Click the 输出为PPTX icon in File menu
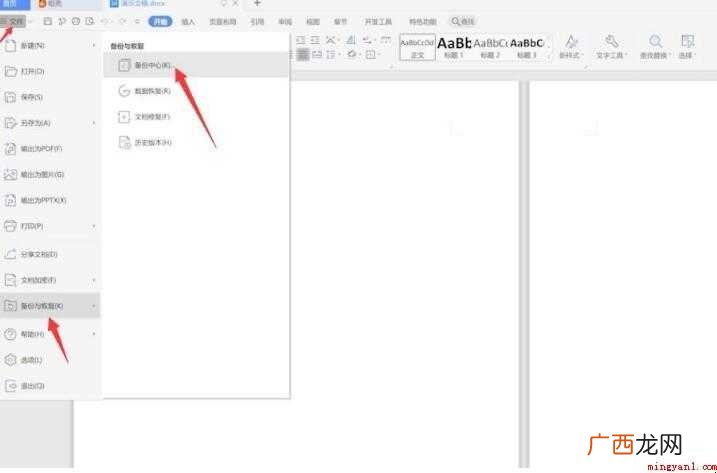The image size is (717, 473). pyautogui.click(x=10, y=200)
